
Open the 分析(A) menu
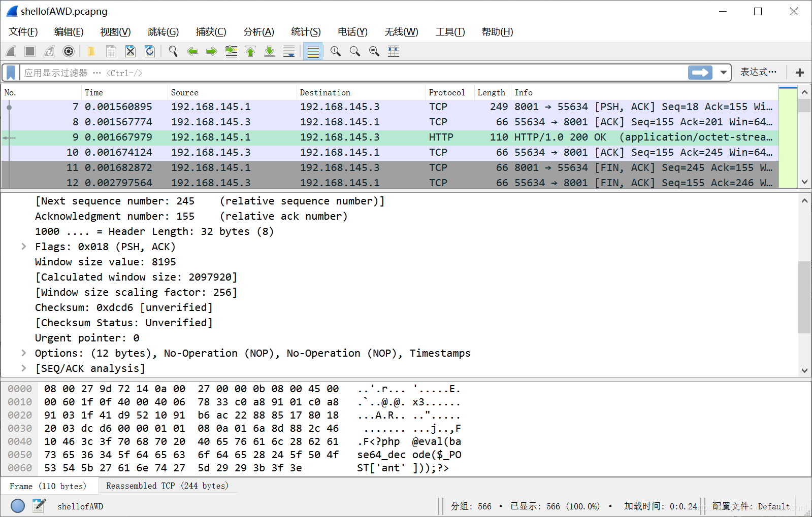click(x=259, y=32)
